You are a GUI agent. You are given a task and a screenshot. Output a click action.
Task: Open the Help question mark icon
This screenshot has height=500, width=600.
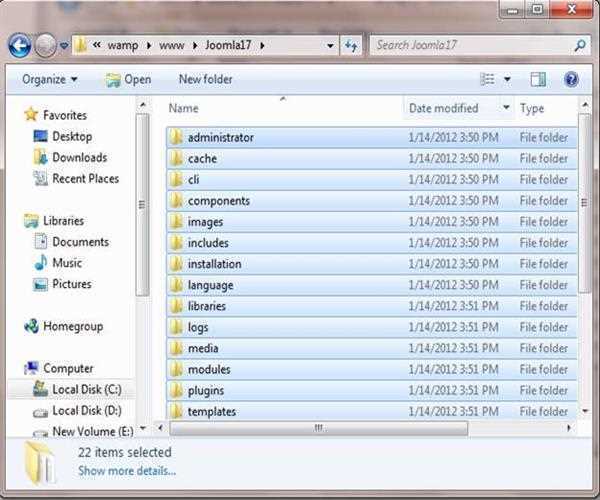pyautogui.click(x=571, y=79)
